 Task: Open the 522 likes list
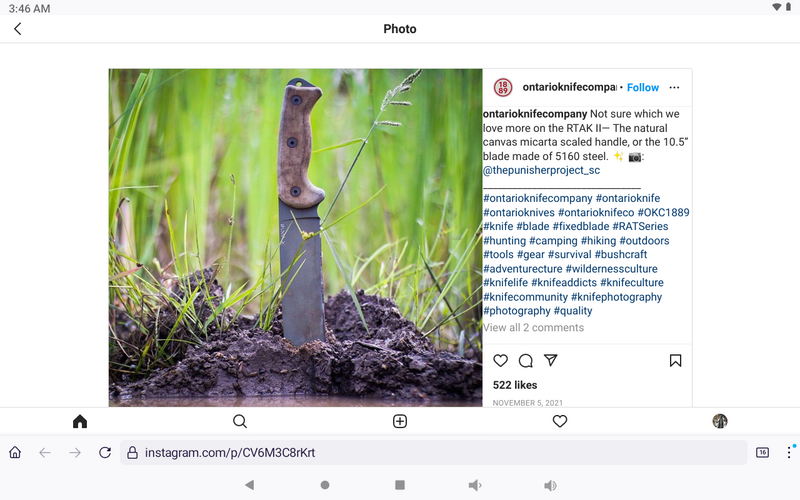tap(515, 385)
